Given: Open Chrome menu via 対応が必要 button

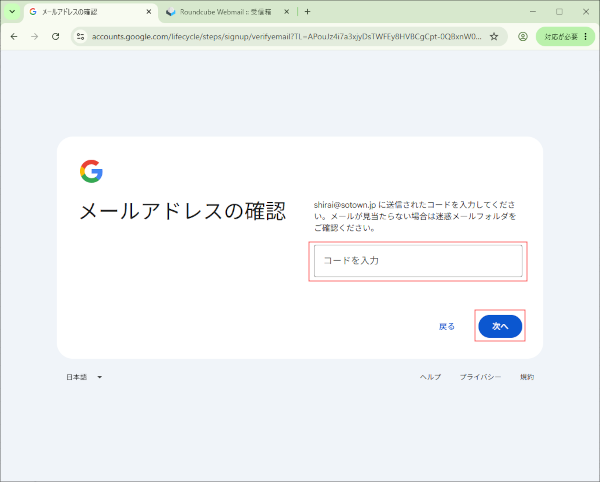Looking at the screenshot, I should click(565, 36).
